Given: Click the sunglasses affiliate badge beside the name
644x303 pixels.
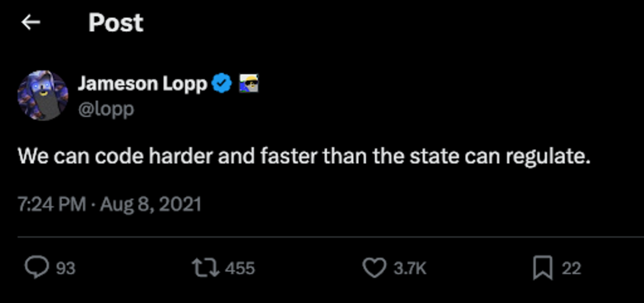Looking at the screenshot, I should pyautogui.click(x=248, y=84).
